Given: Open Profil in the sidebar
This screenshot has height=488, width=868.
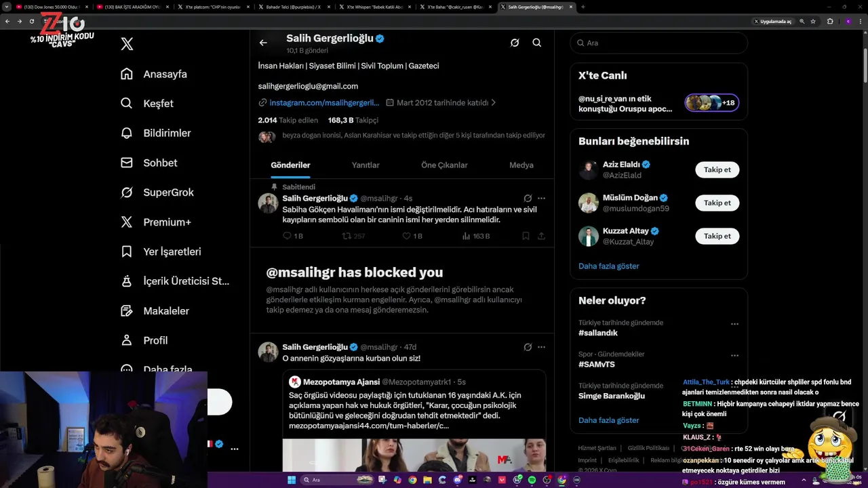Looking at the screenshot, I should click(x=143, y=340).
